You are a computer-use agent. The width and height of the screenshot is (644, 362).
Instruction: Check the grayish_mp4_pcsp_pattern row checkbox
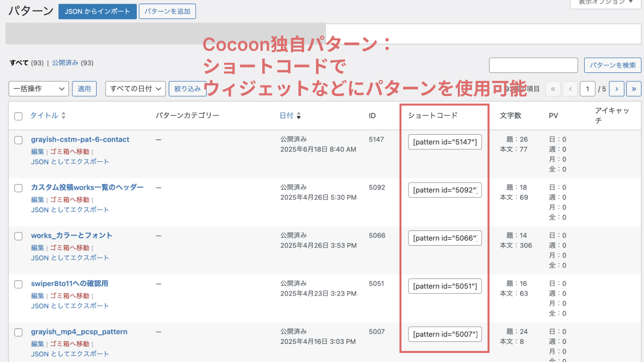[x=19, y=332]
